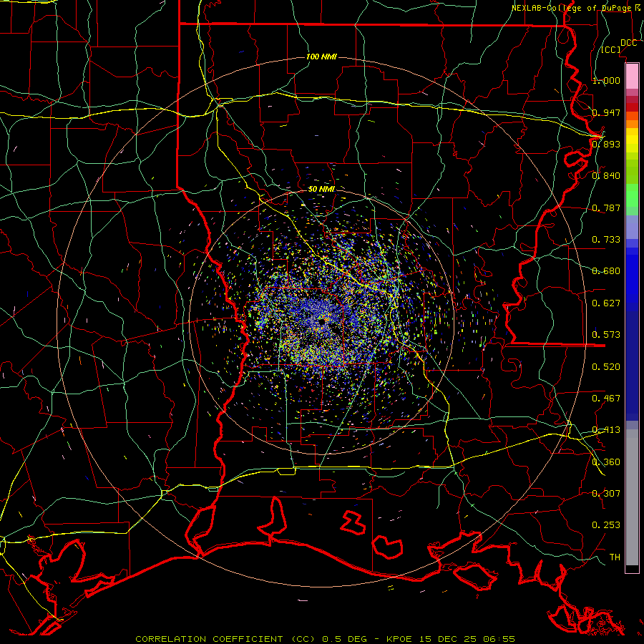Select the 0.680 scale value

click(606, 271)
